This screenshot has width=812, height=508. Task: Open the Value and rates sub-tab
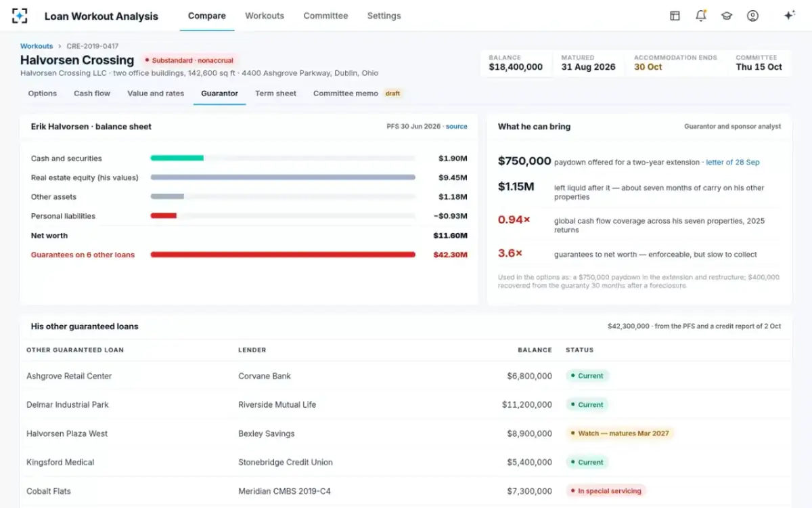click(x=156, y=93)
